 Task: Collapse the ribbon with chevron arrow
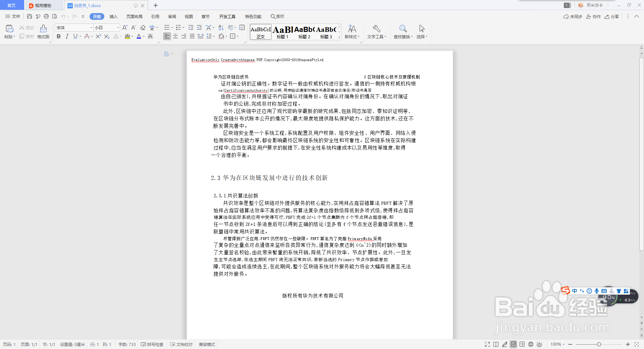point(636,16)
